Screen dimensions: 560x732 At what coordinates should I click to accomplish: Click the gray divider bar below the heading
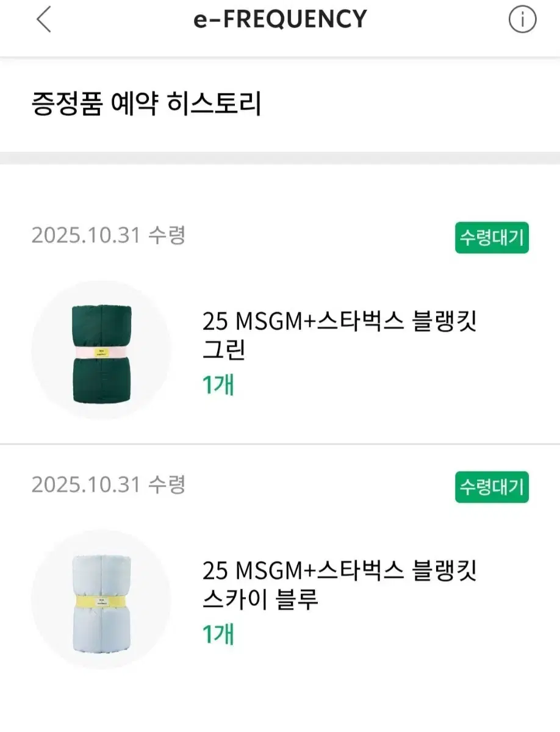click(280, 158)
